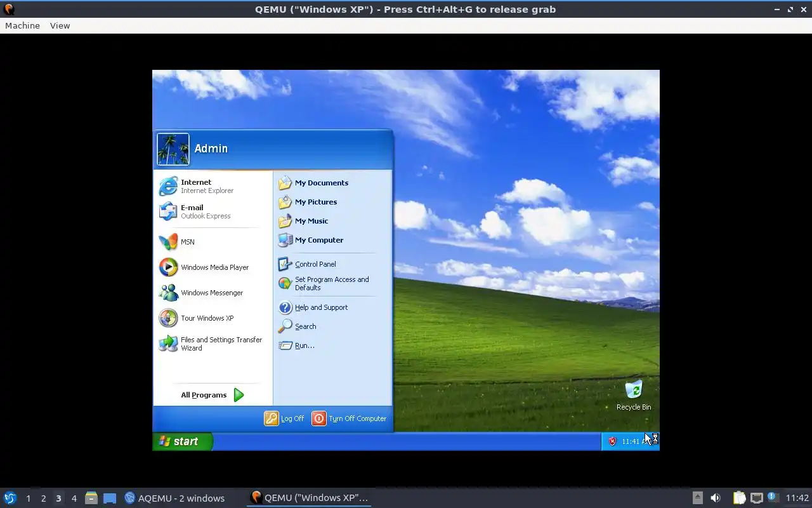
Task: Switch to workspace 4
Action: pyautogui.click(x=74, y=498)
